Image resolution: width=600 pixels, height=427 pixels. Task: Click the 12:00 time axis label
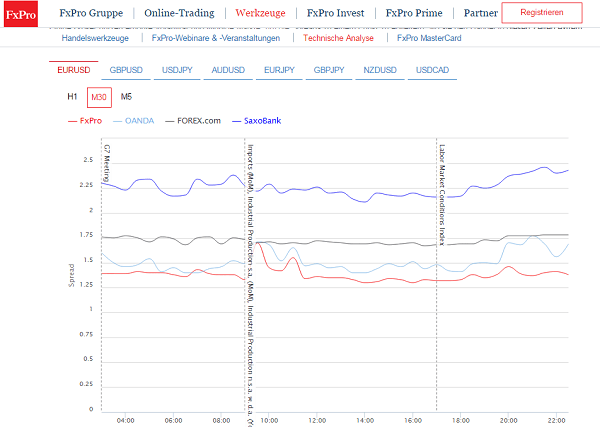pos(317,421)
